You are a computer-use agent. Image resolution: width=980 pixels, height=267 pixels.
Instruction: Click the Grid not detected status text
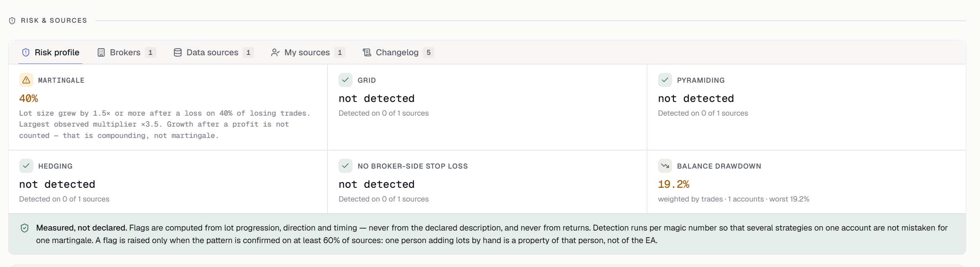pyautogui.click(x=377, y=98)
